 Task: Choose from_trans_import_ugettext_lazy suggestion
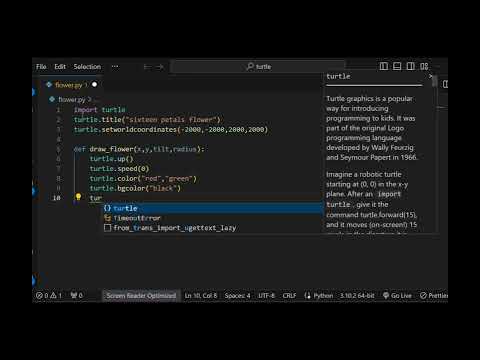tap(213, 228)
